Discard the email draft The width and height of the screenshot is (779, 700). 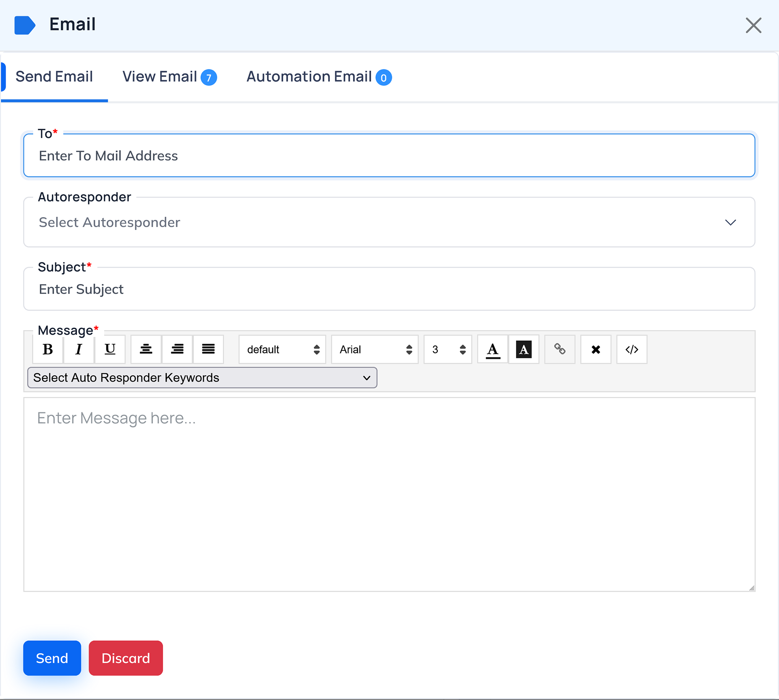pos(126,658)
